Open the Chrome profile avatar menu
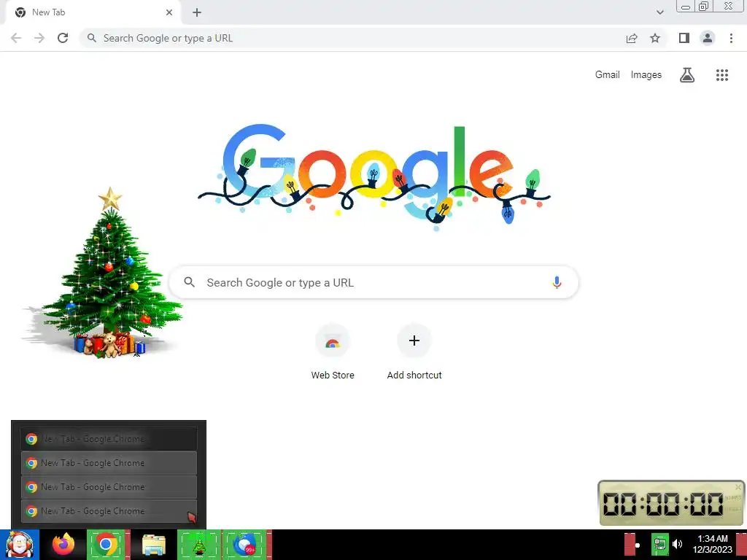This screenshot has height=560, width=747. coord(708,38)
